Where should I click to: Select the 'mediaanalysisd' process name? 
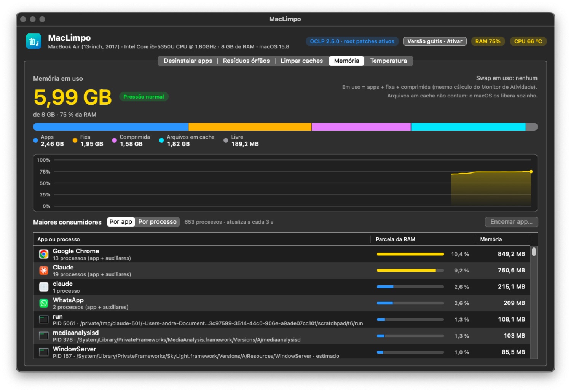tap(76, 333)
